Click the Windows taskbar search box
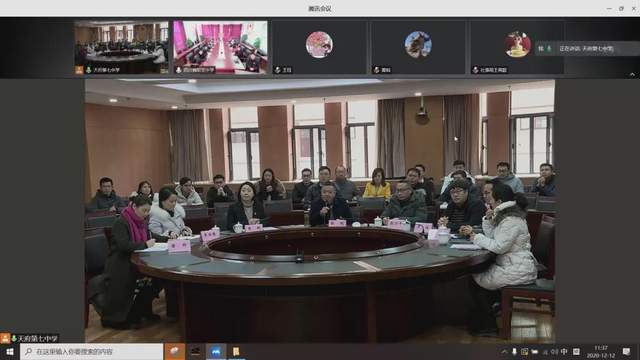640x360 pixels. 91,351
